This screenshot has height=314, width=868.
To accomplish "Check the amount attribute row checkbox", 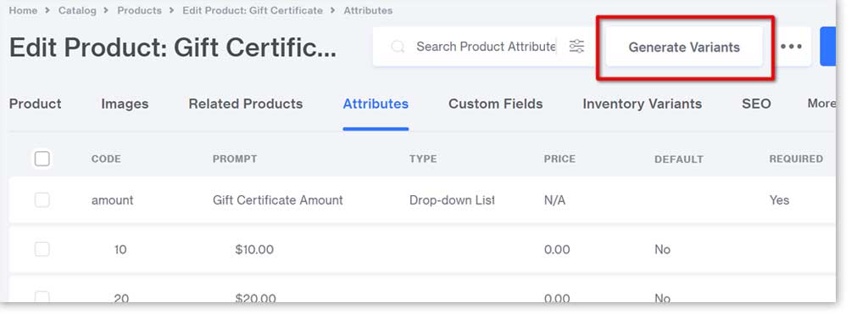I will 42,200.
